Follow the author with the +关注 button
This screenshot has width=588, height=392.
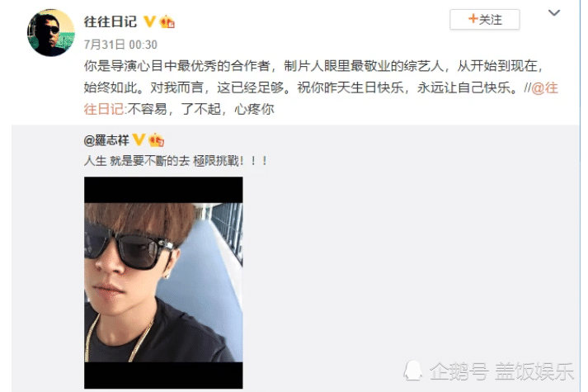click(484, 19)
